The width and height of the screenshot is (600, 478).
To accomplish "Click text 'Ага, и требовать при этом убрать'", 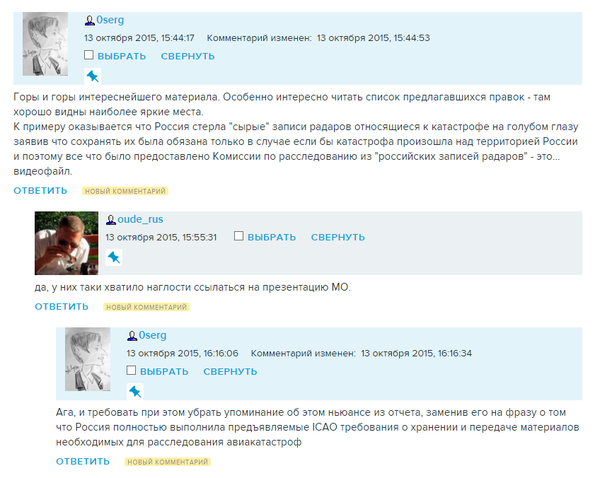I will click(138, 413).
